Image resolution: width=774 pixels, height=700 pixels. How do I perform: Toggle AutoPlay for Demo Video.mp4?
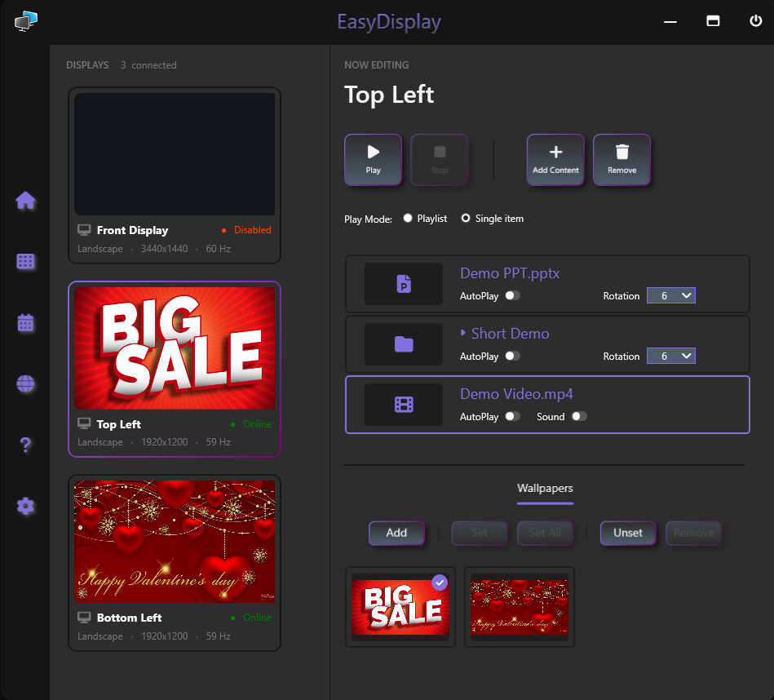pos(512,416)
